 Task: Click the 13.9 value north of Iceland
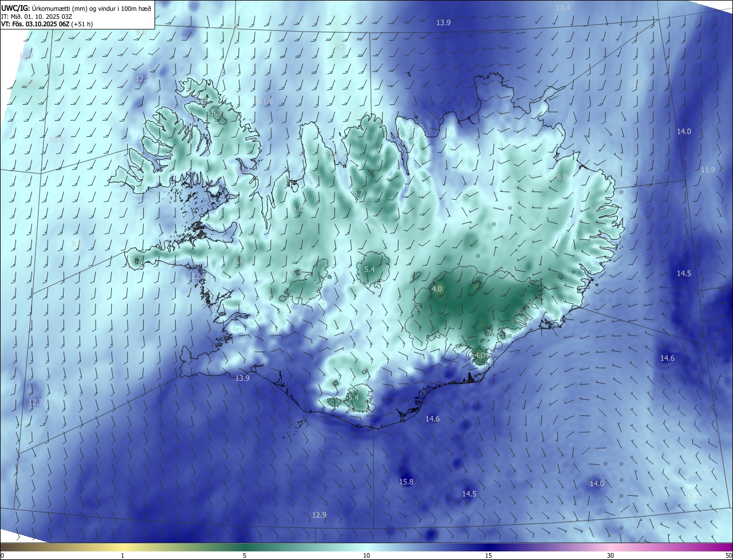[443, 23]
